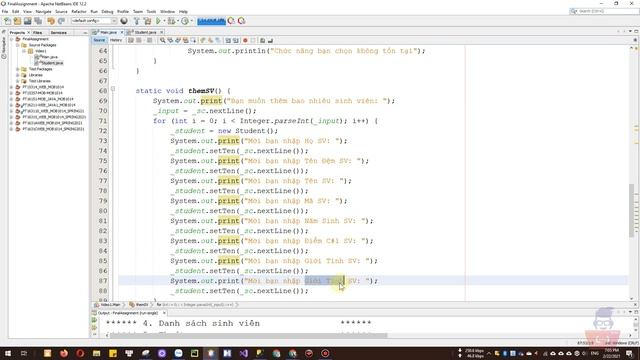Open dropdown arrow next to Profile Project
640x360 pixels.
(x=191, y=21)
